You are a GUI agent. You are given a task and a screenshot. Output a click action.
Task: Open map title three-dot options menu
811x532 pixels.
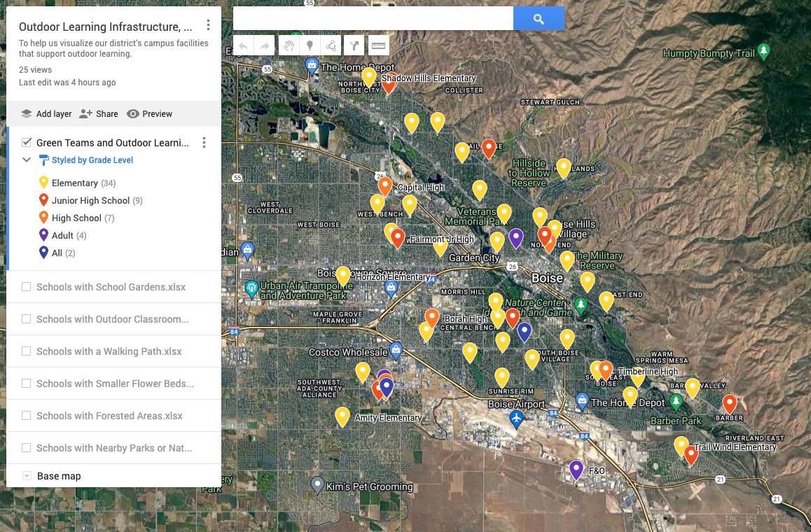(208, 26)
